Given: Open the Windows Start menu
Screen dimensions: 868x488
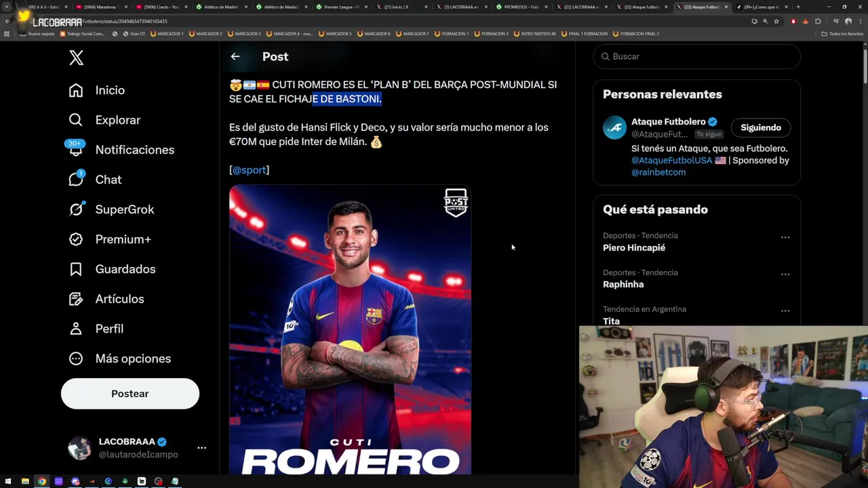Looking at the screenshot, I should (x=8, y=481).
